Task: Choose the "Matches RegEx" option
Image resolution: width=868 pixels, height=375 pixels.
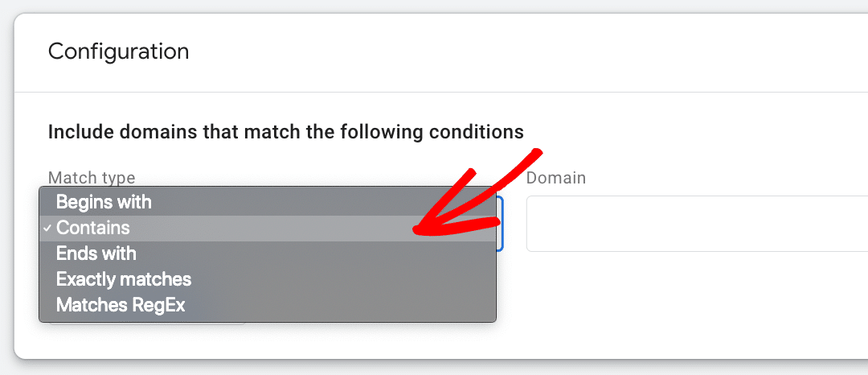Action: (x=120, y=305)
